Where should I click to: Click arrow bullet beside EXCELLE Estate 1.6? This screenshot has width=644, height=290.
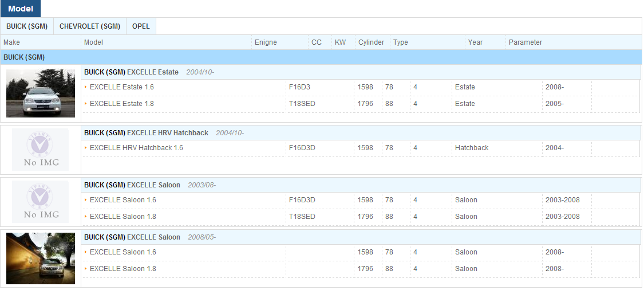(x=86, y=87)
